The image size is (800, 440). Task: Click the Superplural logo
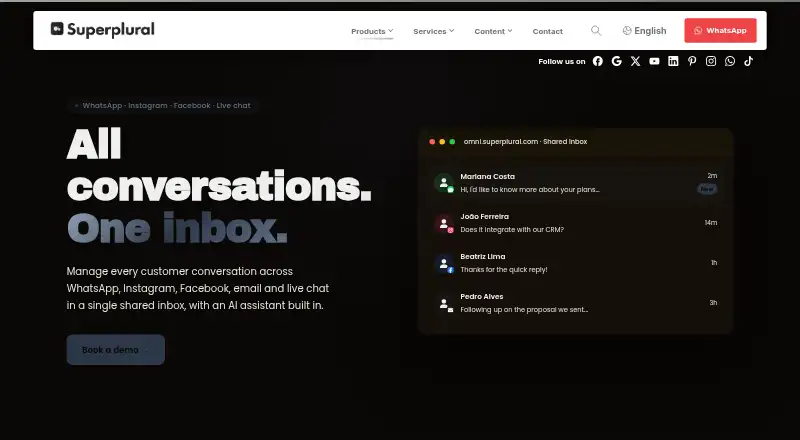point(103,30)
